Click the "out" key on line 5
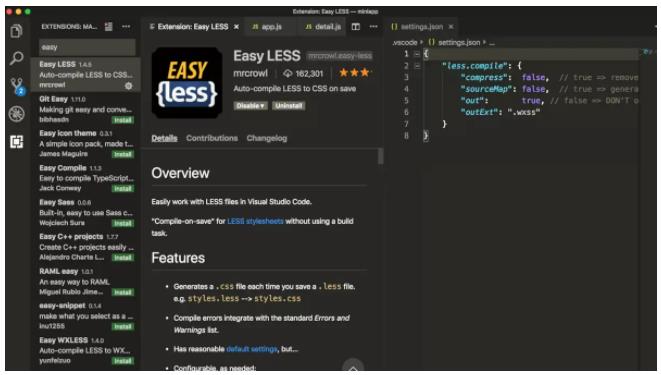 [474, 101]
